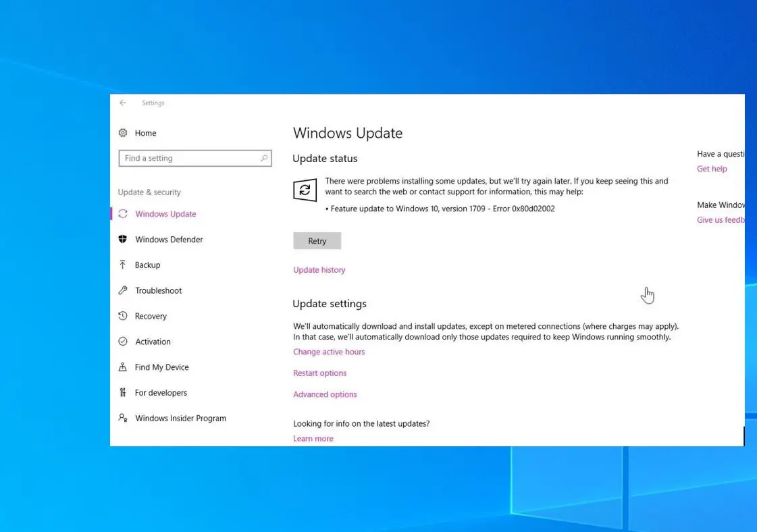Click the Windows Update page heading
This screenshot has width=757, height=532.
click(x=348, y=133)
